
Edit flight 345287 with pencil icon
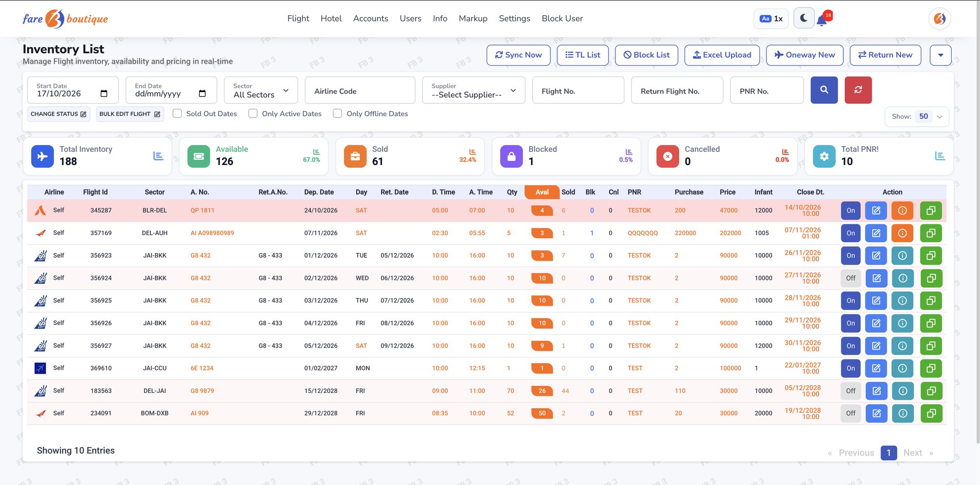(876, 211)
